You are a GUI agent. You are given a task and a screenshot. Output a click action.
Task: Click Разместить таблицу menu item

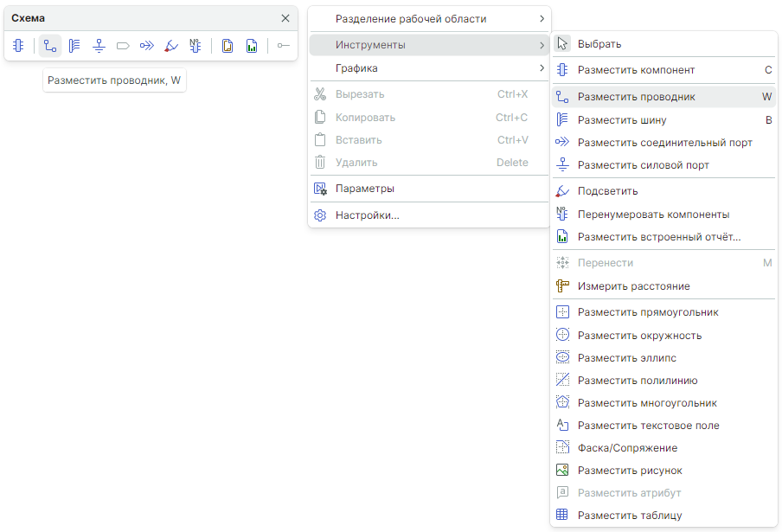630,516
